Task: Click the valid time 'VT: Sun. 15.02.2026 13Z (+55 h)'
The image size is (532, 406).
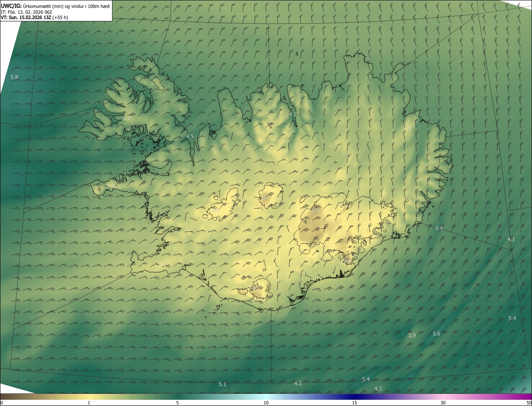Action: click(35, 17)
